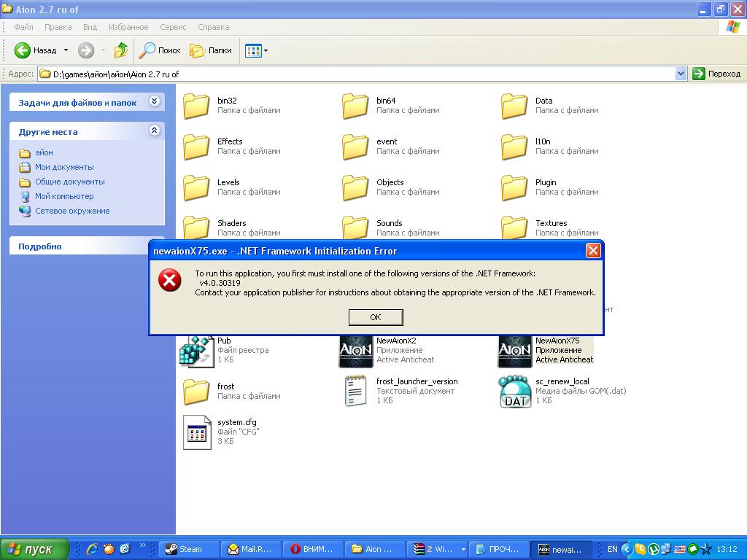Open the Мой компьютер link
The width and height of the screenshot is (747, 560).
[64, 196]
